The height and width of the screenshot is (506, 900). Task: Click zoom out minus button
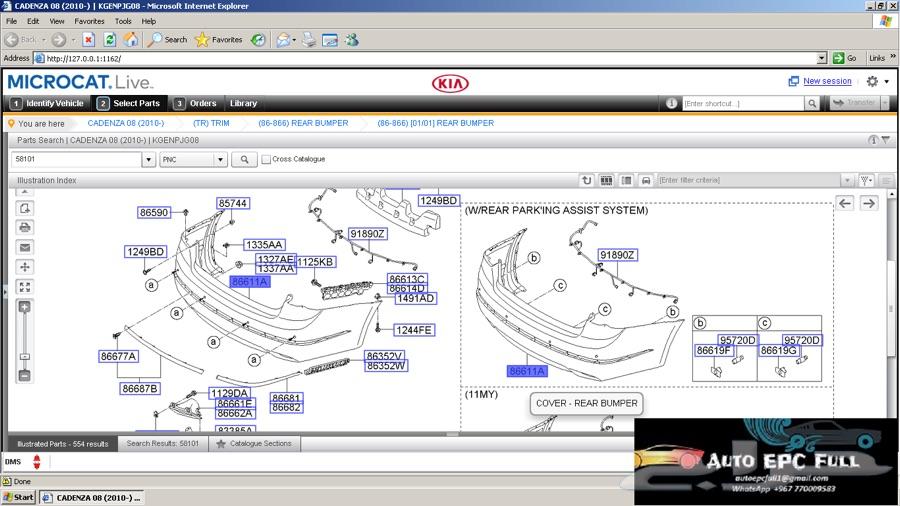click(25, 375)
